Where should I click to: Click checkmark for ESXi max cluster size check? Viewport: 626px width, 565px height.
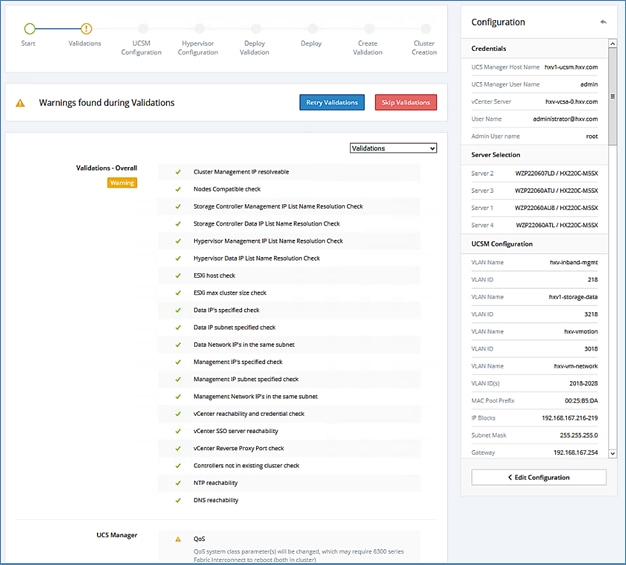click(178, 293)
